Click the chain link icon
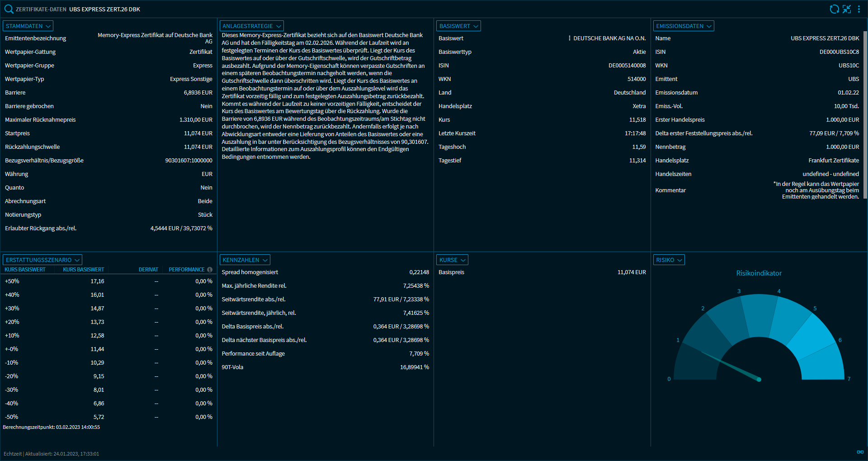868x461 pixels. click(860, 452)
